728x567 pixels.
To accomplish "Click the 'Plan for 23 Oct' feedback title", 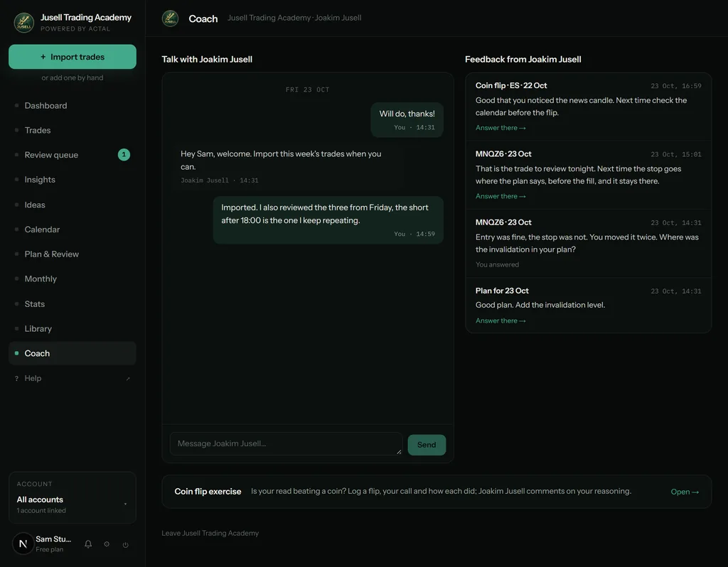I will click(502, 291).
